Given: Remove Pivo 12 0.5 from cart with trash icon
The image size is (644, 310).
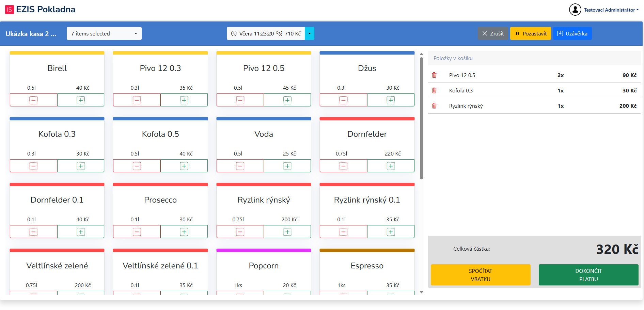Looking at the screenshot, I should pos(434,75).
